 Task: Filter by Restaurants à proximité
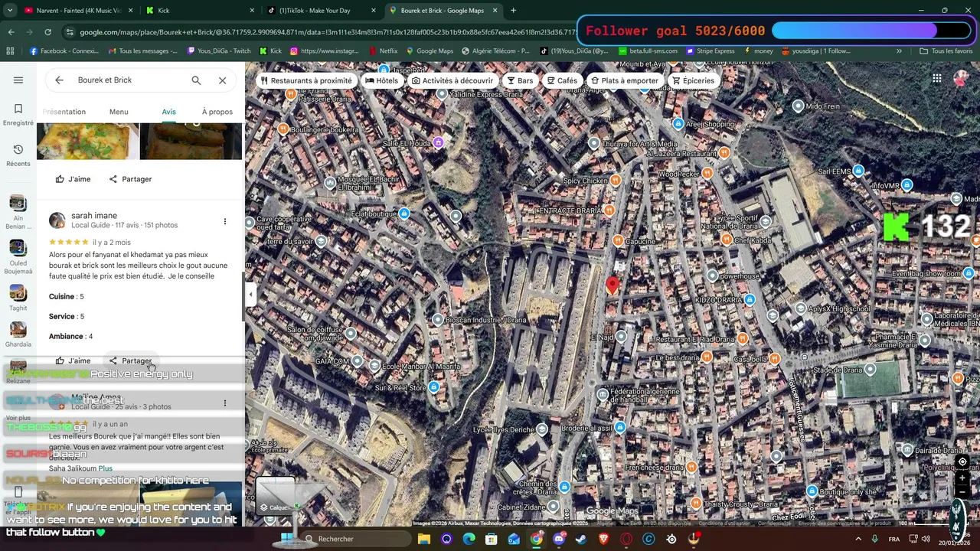(x=306, y=80)
